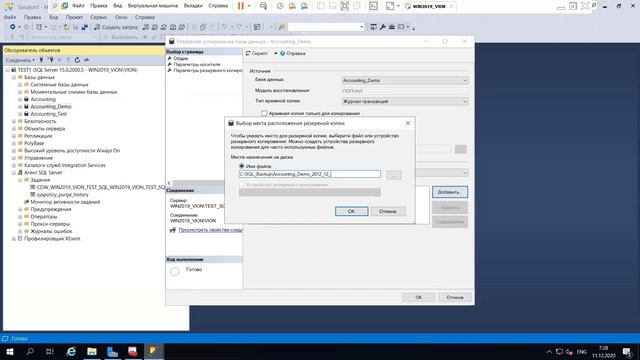The width and height of the screenshot is (640, 360).
Task: Open the Скрипт dropdown arrow
Action: [x=276, y=53]
